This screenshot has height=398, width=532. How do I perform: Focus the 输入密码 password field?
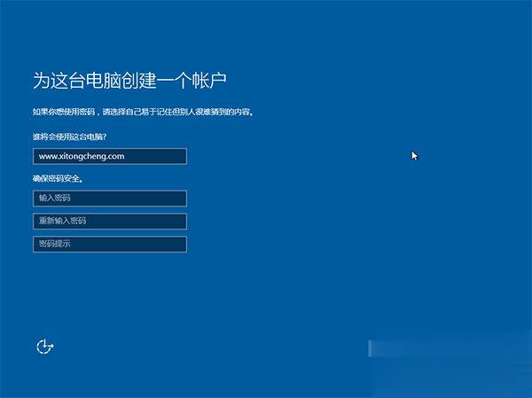[x=109, y=199]
